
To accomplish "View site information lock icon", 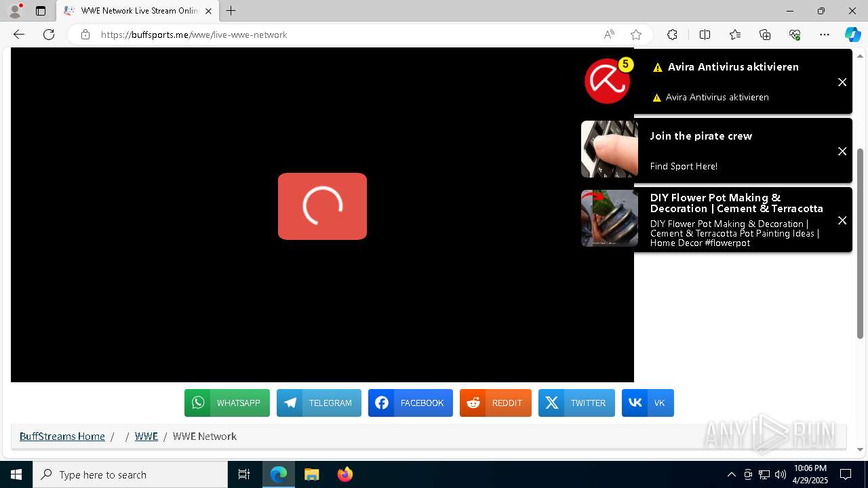I will pyautogui.click(x=85, y=35).
